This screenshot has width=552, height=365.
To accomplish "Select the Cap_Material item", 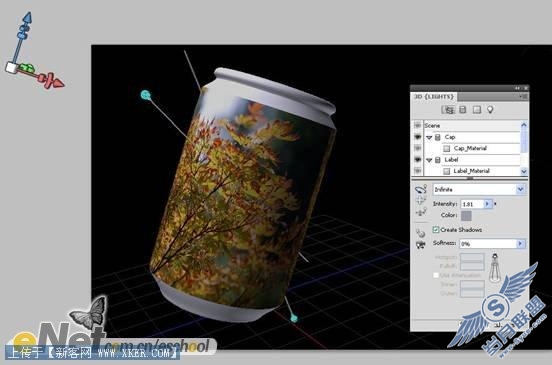I will [x=470, y=148].
